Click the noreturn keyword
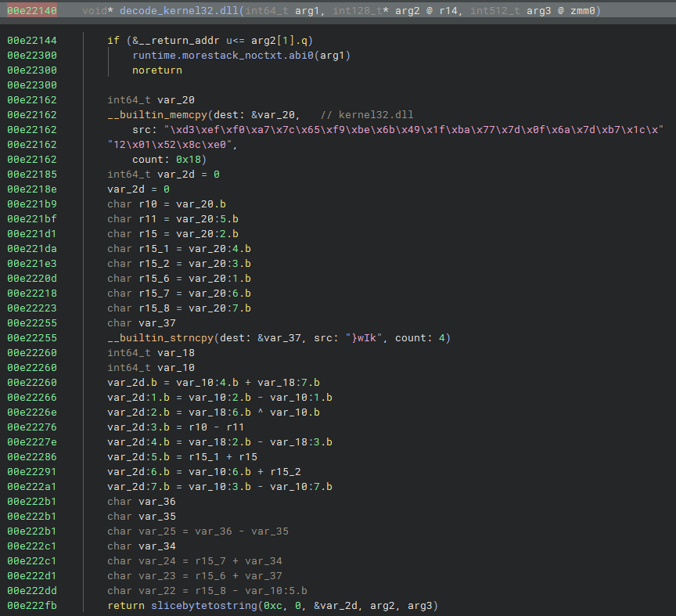 [157, 70]
